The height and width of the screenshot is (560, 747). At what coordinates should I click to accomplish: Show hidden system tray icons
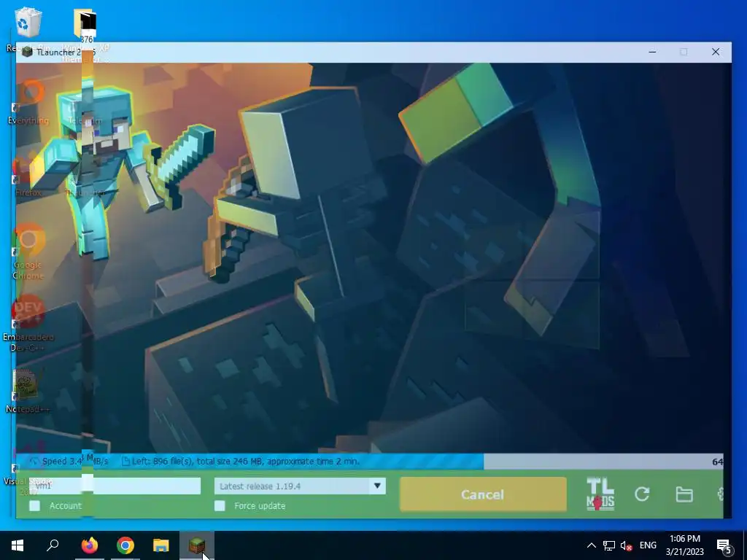591,545
